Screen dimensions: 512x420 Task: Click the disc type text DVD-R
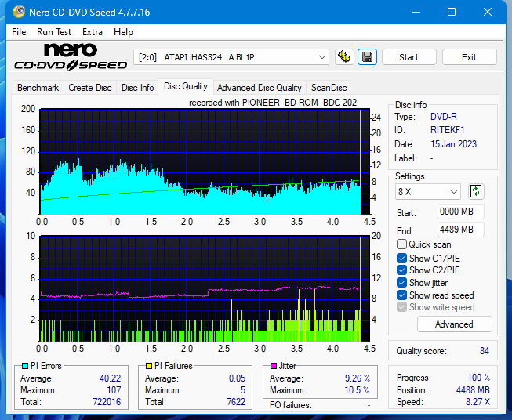tap(444, 117)
